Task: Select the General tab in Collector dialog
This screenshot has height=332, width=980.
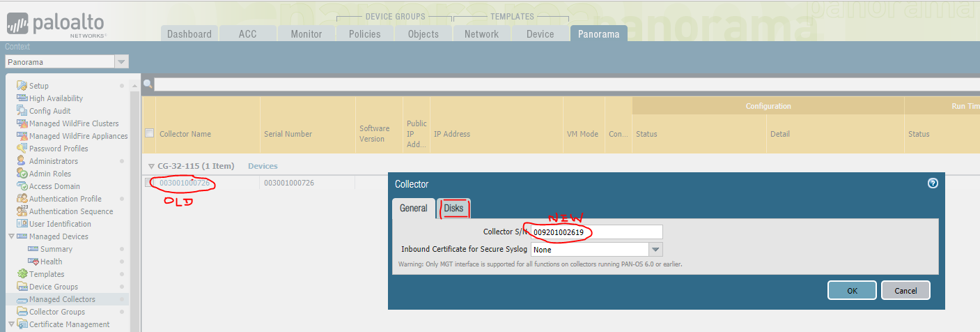Action: pyautogui.click(x=414, y=209)
